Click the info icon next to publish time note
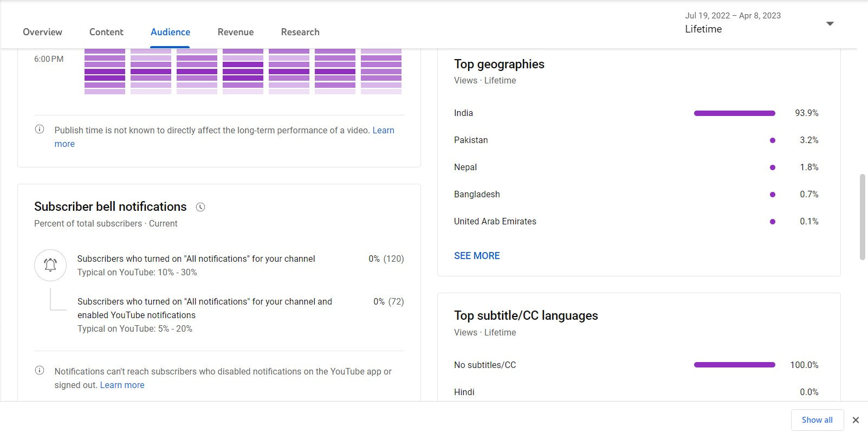The width and height of the screenshot is (868, 439). pyautogui.click(x=40, y=130)
